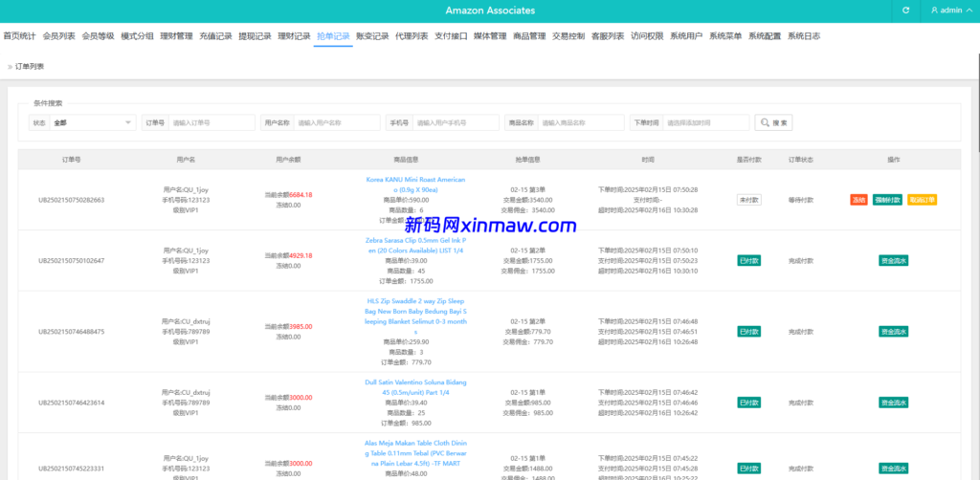The image size is (980, 480).
Task: Open the 状态 status dropdown showing 全部
Action: (x=93, y=123)
